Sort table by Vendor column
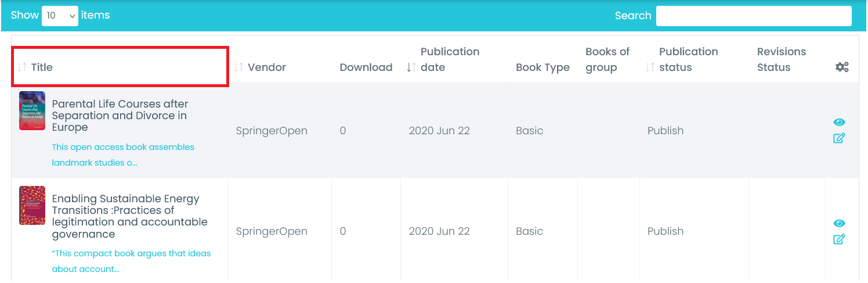This screenshot has width=868, height=283. click(x=266, y=67)
